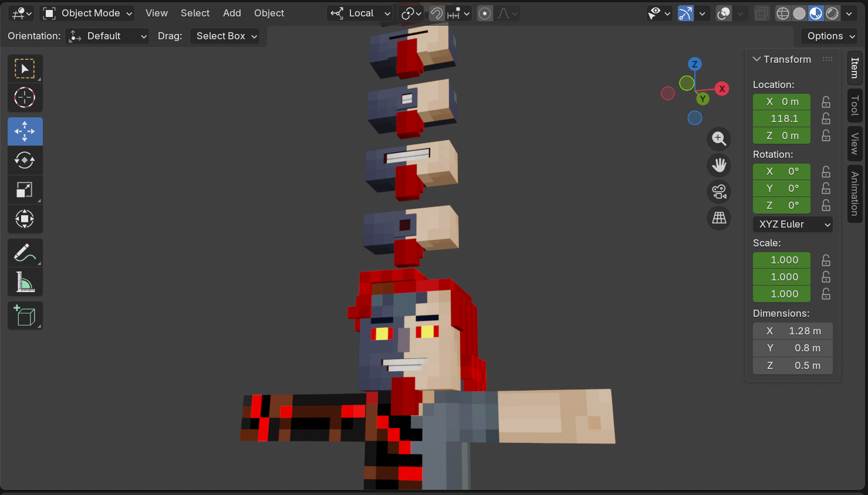Select the Select Box tool in toolbar

click(x=25, y=69)
